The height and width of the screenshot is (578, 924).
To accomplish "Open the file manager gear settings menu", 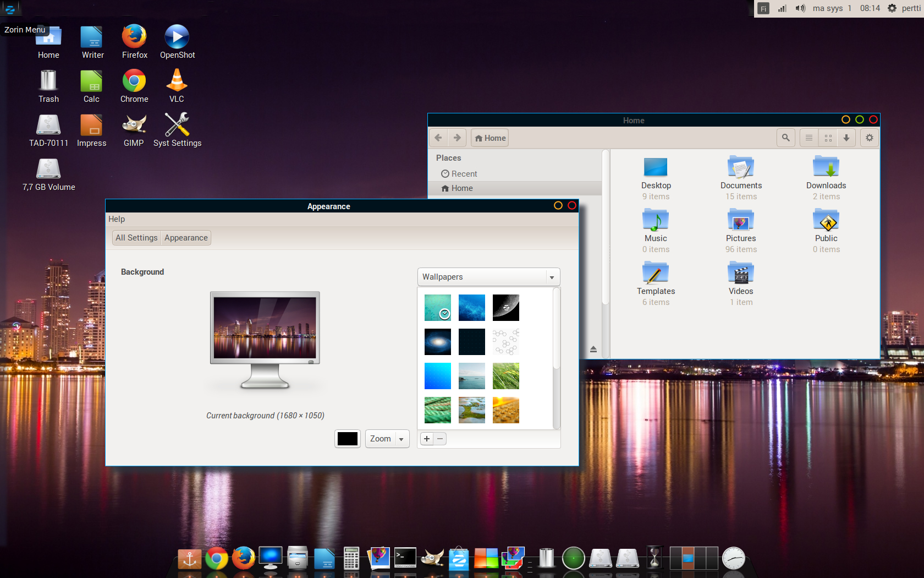I will (x=869, y=138).
